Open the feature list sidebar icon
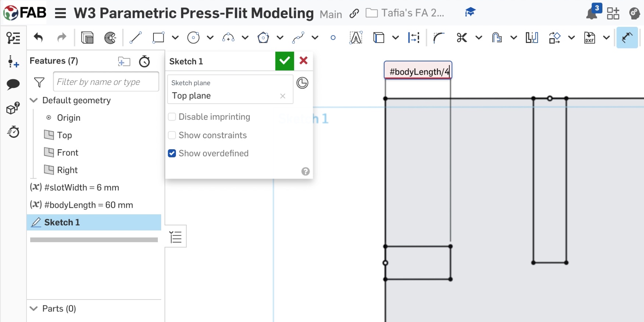This screenshot has width=644, height=322. point(13,38)
